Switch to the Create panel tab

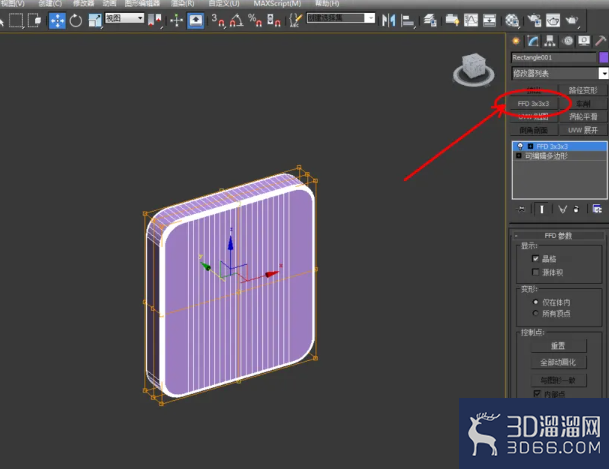[x=516, y=41]
